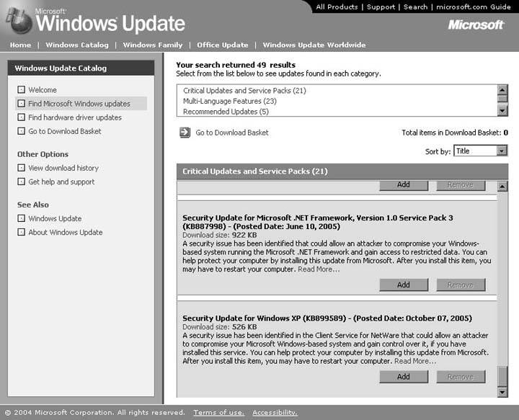Viewport: 519px width, 420px height.
Task: Add the KB899589 Windows XP security update
Action: pyautogui.click(x=404, y=377)
